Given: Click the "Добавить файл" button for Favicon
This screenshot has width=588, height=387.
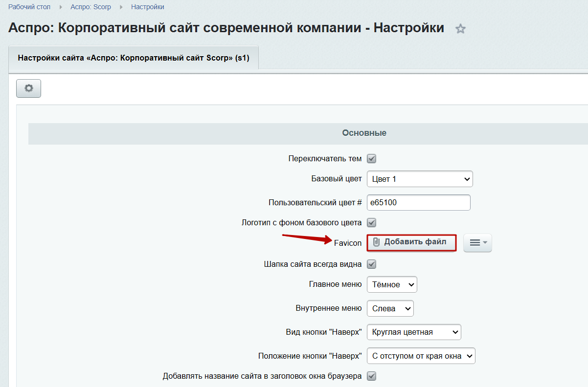Looking at the screenshot, I should point(411,242).
